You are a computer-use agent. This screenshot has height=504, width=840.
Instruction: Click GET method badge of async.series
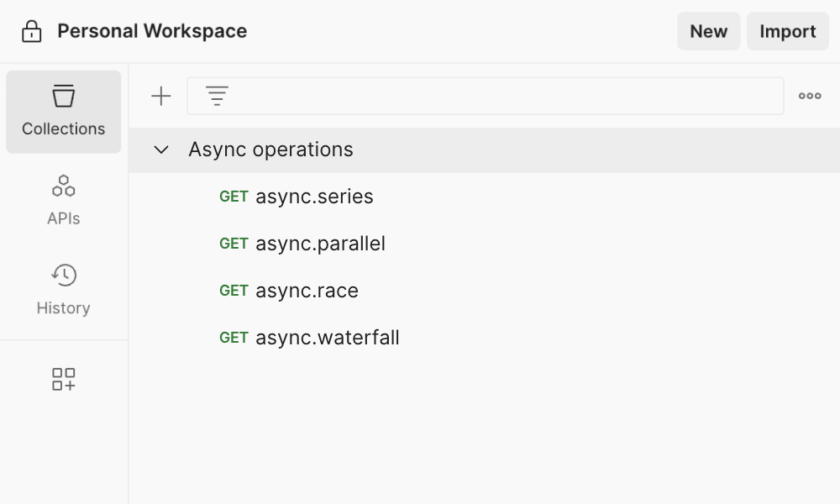coord(234,197)
